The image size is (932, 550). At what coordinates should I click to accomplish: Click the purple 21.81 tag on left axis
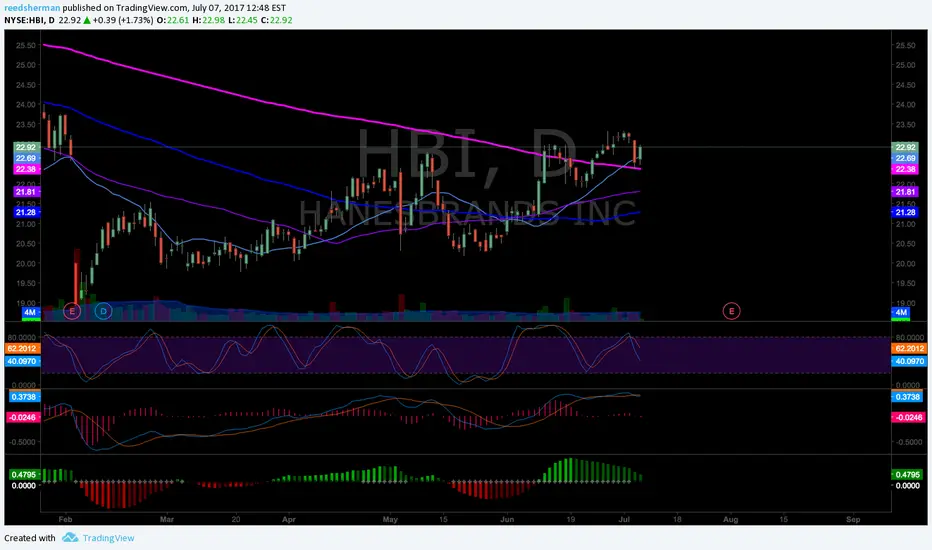pos(26,192)
